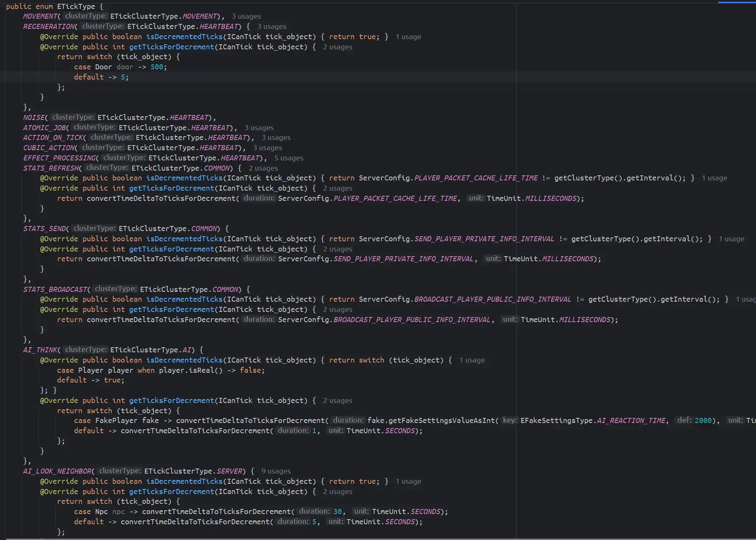Click the STATS_REFRESH enum constant
756x540 pixels.
coord(51,168)
